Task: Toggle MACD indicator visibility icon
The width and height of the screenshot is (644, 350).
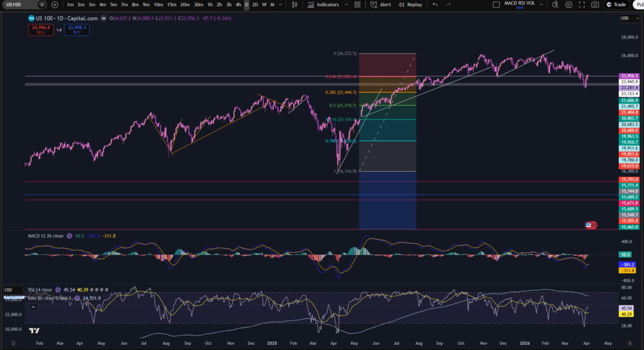Action: 69,236
